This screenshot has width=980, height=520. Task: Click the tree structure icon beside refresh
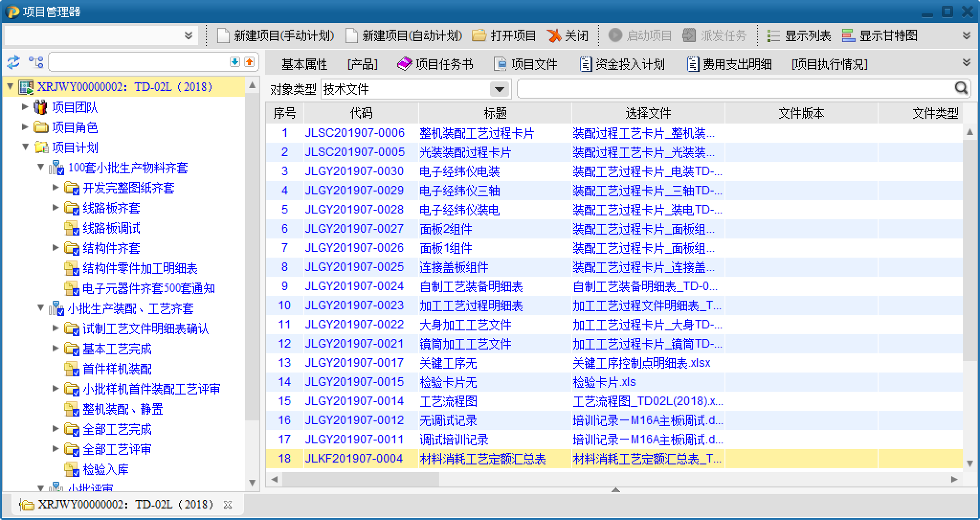point(36,62)
